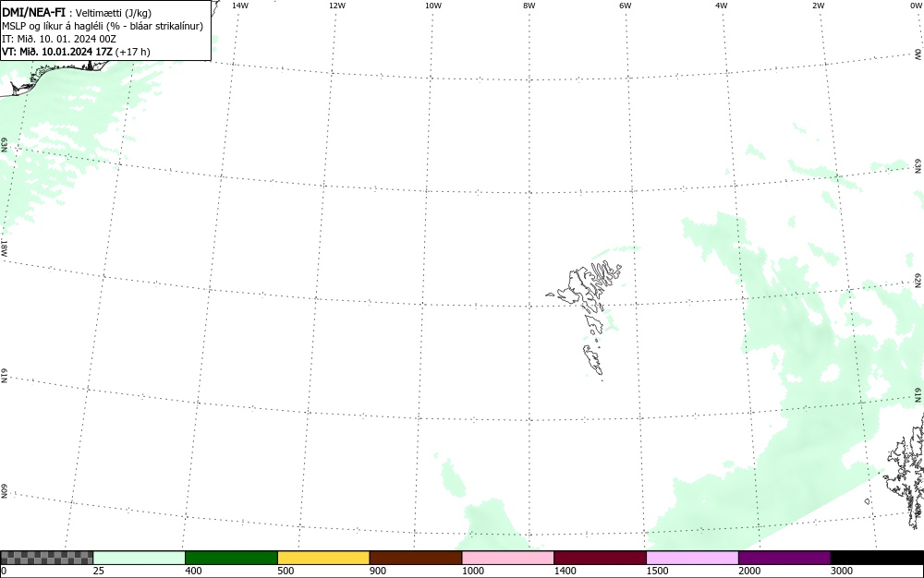
Task: Click the DMI/NEA-FI title text
Action: click(33, 12)
